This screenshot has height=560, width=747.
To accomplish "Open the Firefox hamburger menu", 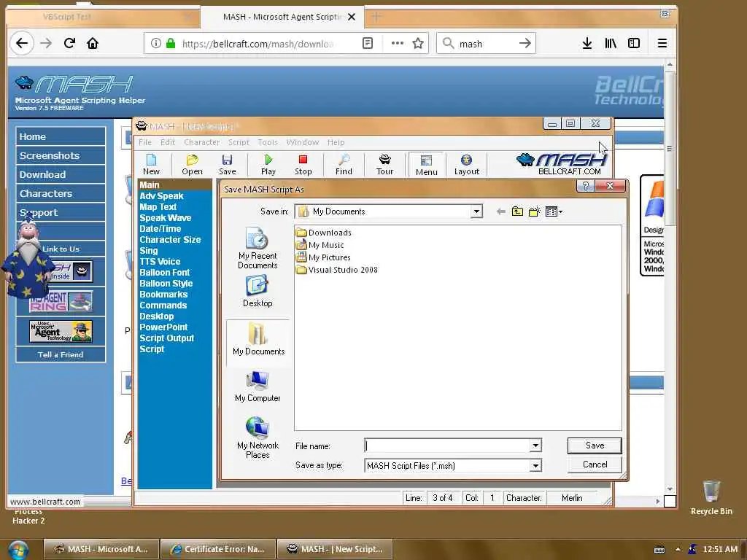I will (x=662, y=43).
